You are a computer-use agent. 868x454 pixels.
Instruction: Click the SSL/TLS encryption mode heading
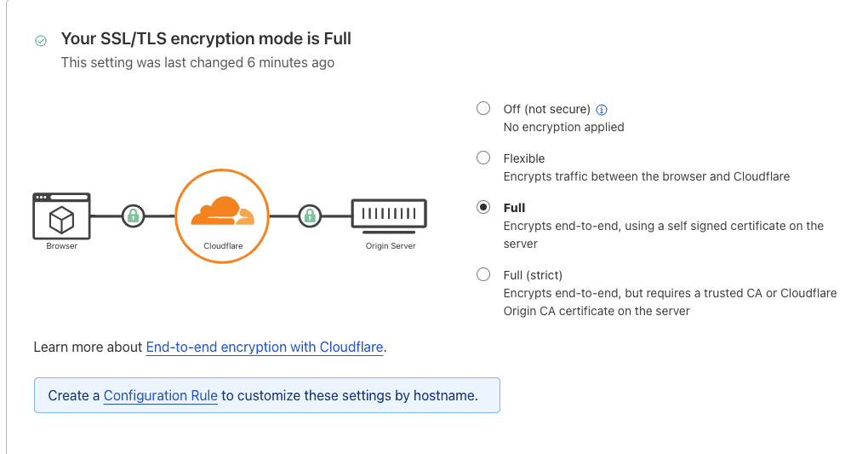pyautogui.click(x=206, y=38)
